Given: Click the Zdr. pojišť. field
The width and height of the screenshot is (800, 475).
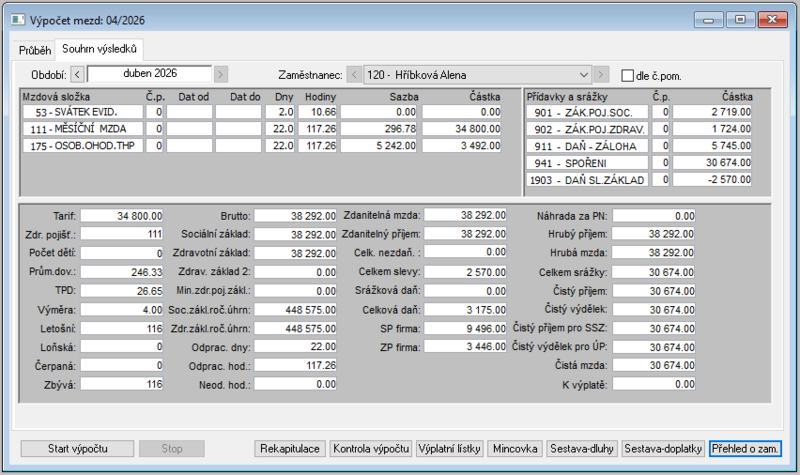Looking at the screenshot, I should tap(122, 234).
